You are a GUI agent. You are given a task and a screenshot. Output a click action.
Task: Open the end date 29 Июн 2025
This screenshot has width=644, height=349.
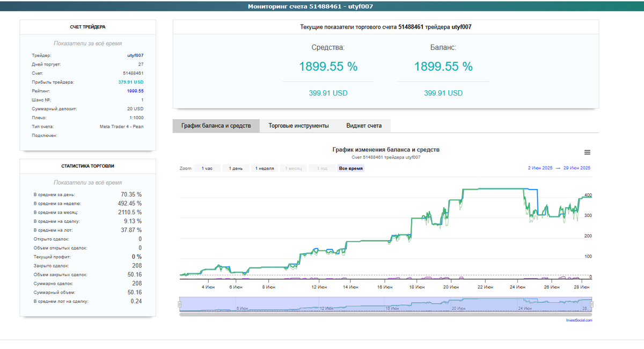point(577,168)
